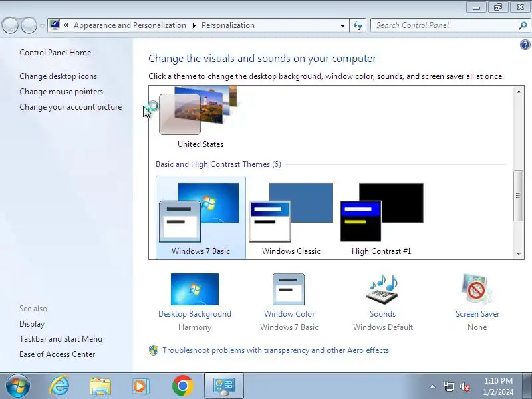The height and width of the screenshot is (399, 532).
Task: Click inside Search Control Panel field
Action: [444, 25]
